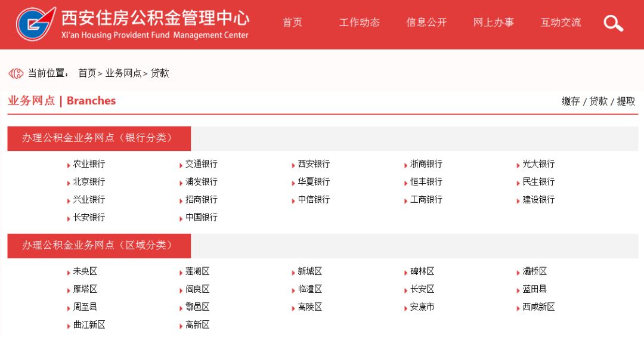Image resolution: width=644 pixels, height=337 pixels.
Task: Open the 中信银行 branch list
Action: coord(314,200)
